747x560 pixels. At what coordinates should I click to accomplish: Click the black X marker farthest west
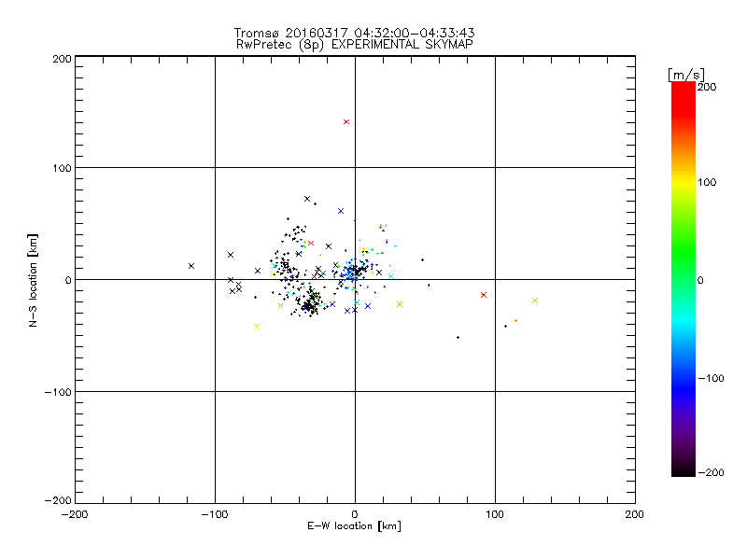click(x=191, y=266)
